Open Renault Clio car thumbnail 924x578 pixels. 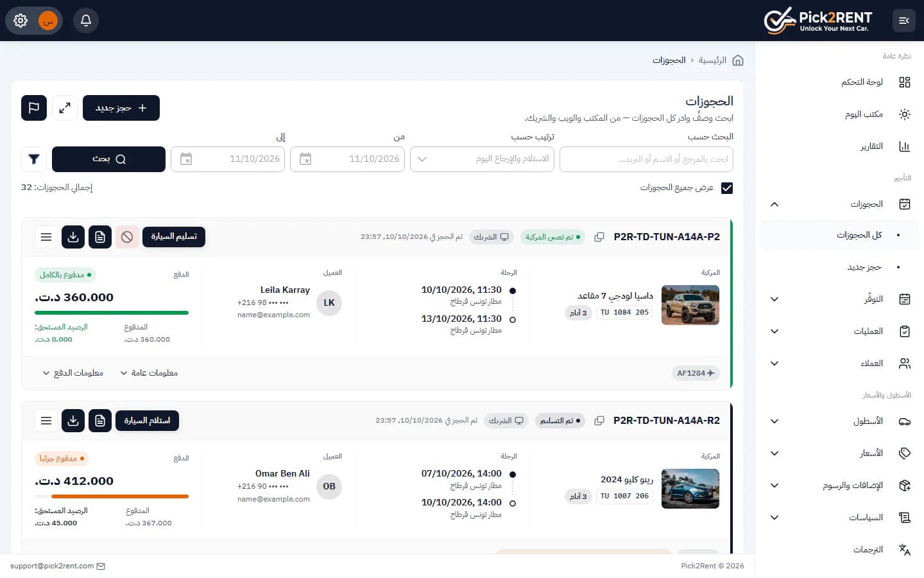(x=690, y=489)
